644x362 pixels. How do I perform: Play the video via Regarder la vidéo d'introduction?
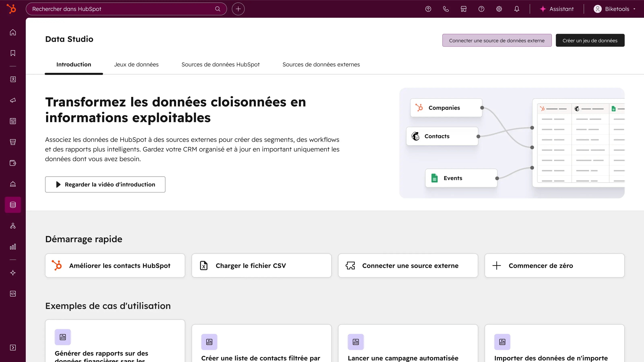tap(105, 184)
